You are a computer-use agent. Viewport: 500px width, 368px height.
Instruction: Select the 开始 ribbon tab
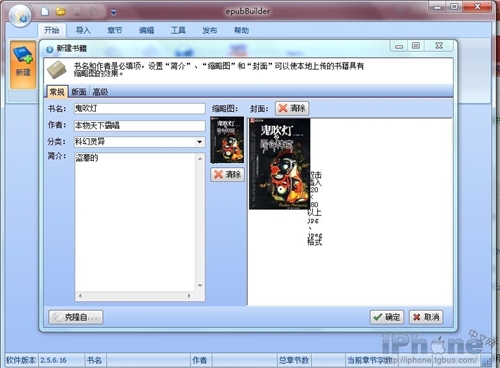[x=52, y=30]
